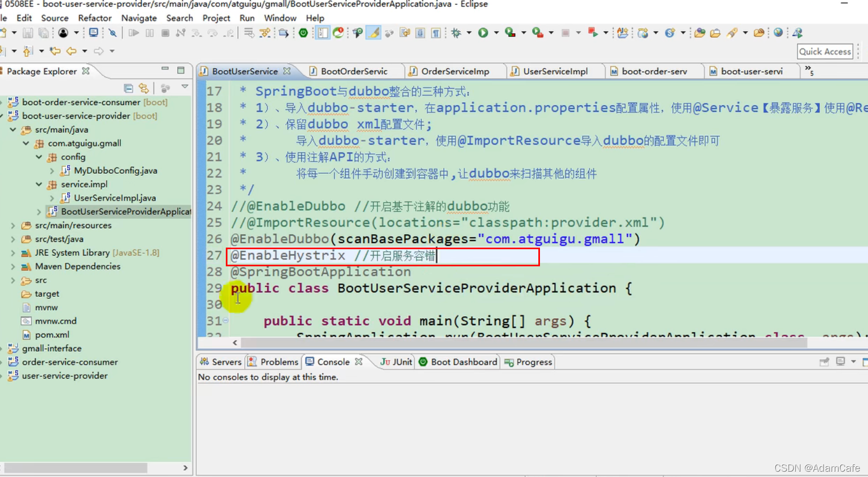The width and height of the screenshot is (868, 477).
Task: Click the Search flashlight icon
Action: click(732, 33)
